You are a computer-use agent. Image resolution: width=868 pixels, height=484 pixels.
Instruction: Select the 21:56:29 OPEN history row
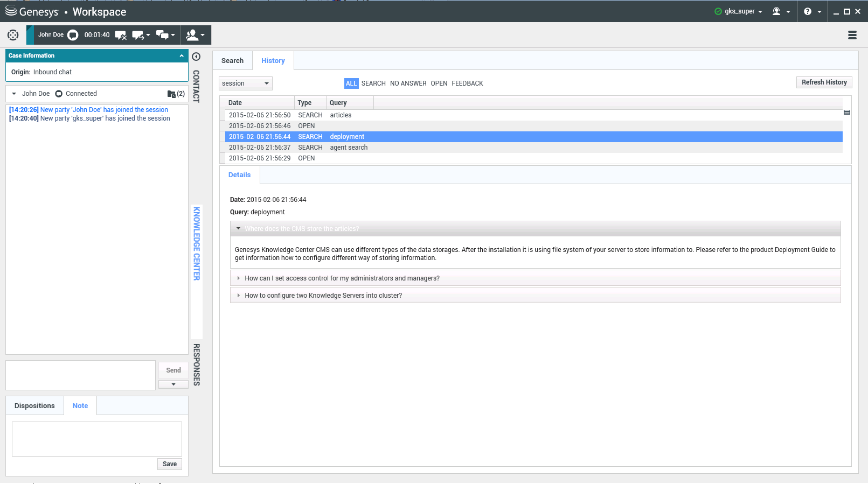[x=533, y=158]
